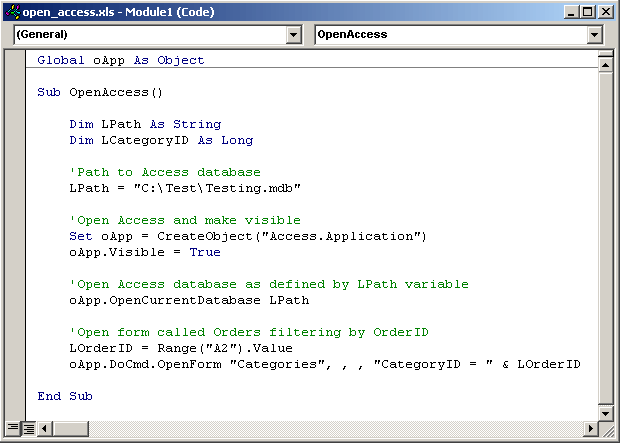The image size is (620, 443).
Task: Click comment 'Open Access and make visible'
Action: tap(185, 220)
